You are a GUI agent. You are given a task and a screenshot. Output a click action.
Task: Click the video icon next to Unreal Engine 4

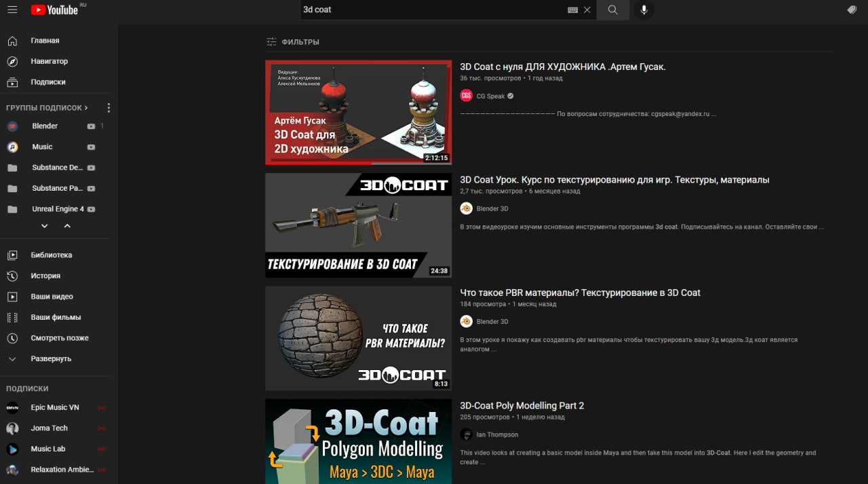click(91, 209)
